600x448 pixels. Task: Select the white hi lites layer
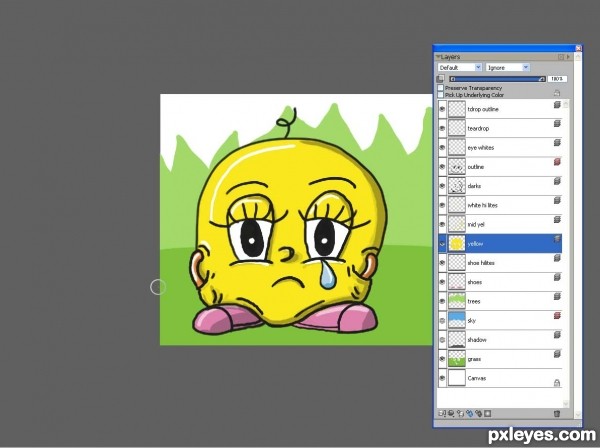500,205
